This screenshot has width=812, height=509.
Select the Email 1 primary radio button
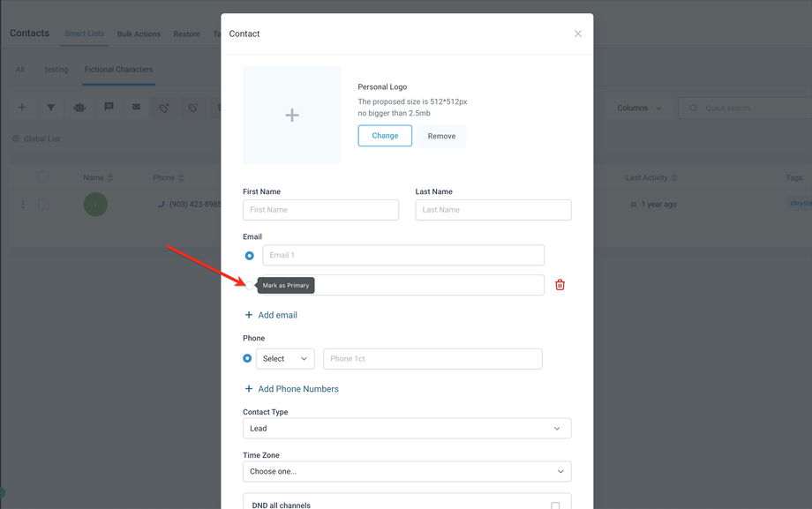[x=250, y=256]
